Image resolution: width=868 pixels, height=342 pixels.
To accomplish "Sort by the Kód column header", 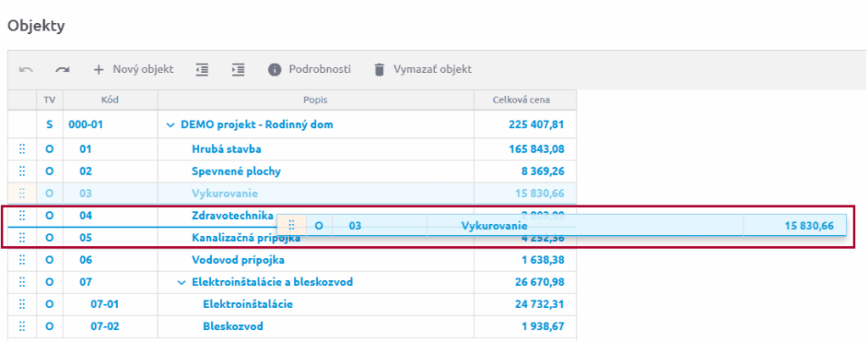I will (x=109, y=100).
